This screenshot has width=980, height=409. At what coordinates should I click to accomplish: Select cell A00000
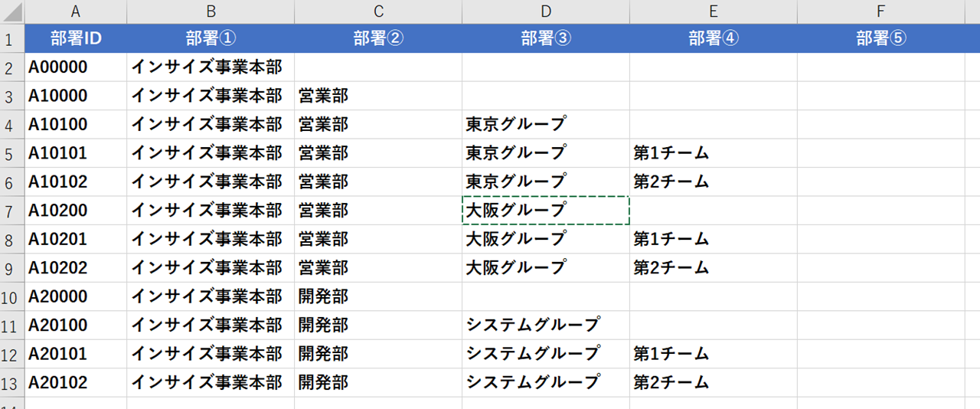[76, 67]
